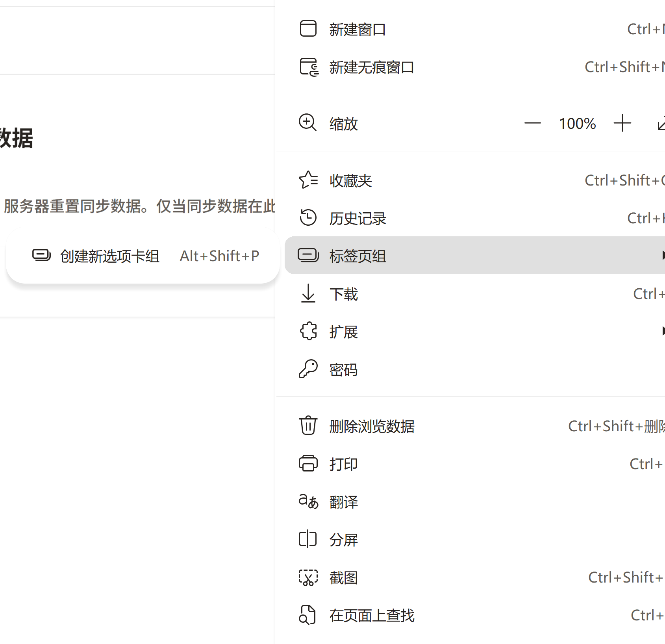Enter full screen via the zoom row arrow
Image resolution: width=665 pixels, height=644 pixels.
[x=661, y=123]
